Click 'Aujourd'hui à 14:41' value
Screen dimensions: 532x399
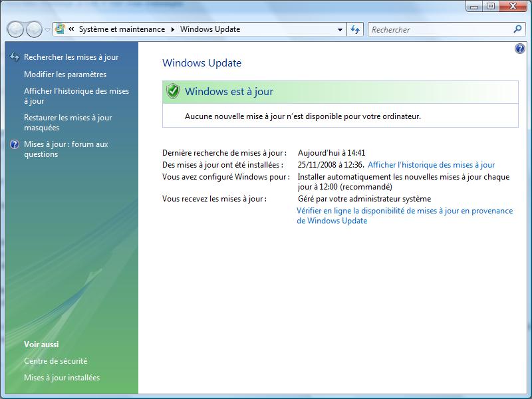tap(331, 153)
